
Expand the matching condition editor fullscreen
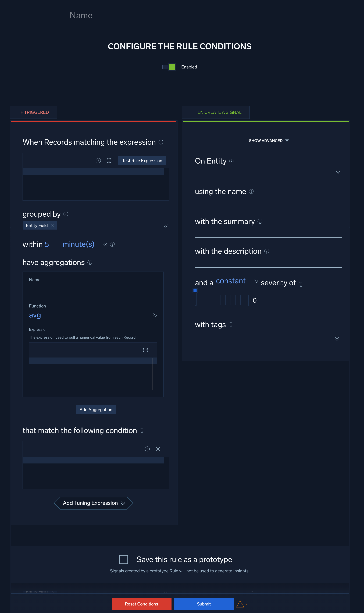[x=158, y=449]
